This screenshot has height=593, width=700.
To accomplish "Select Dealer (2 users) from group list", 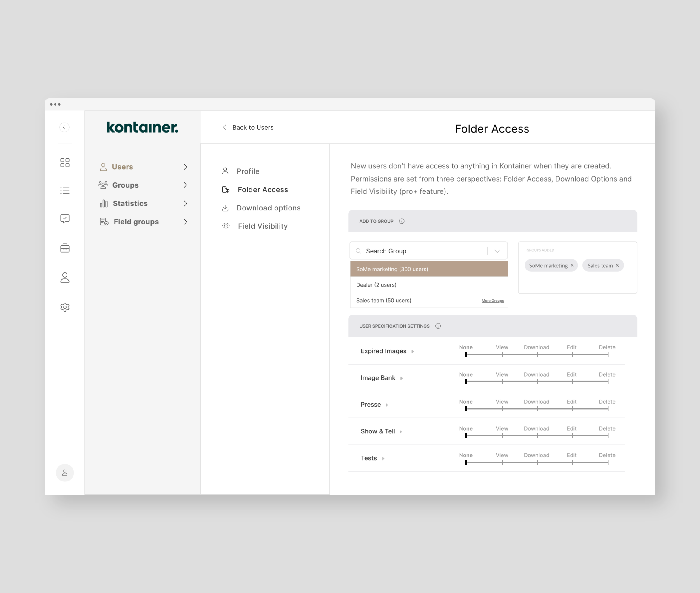I will pos(376,285).
